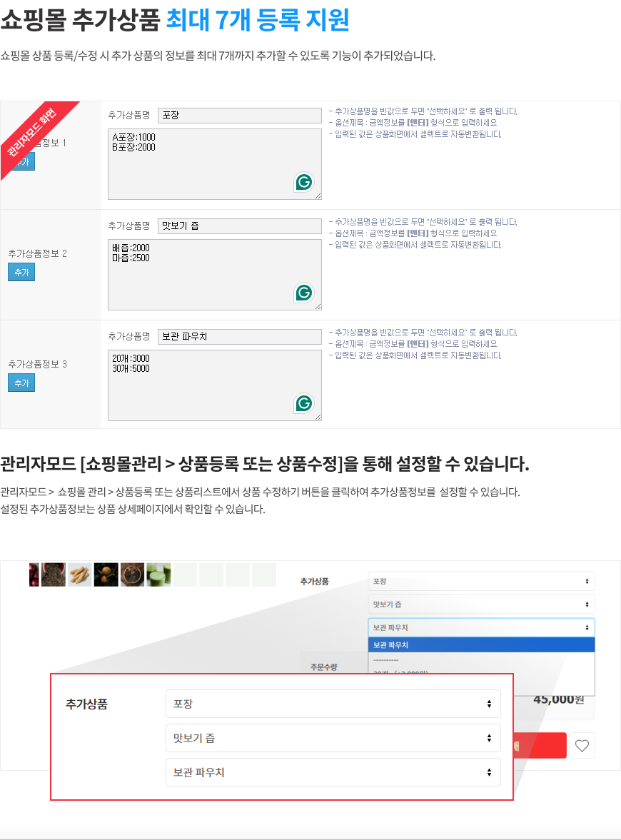621x840 pixels.
Task: Open the enlarged 포장 dropdown in red box
Action: point(333,704)
